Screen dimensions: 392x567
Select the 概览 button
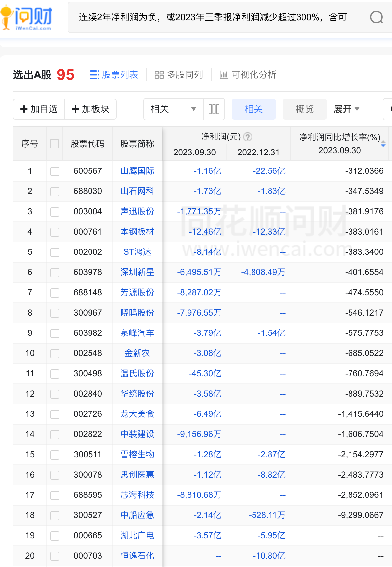point(304,109)
